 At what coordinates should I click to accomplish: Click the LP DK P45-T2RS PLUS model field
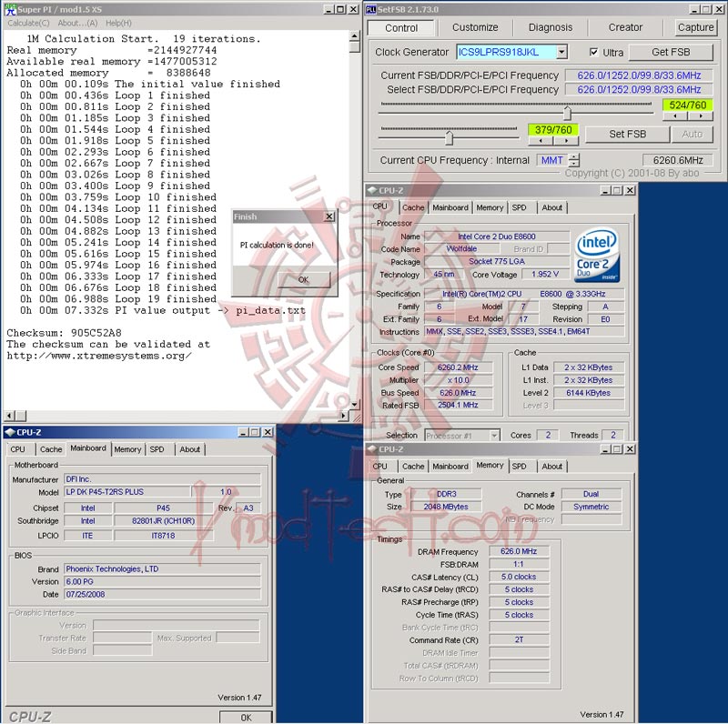(x=127, y=491)
